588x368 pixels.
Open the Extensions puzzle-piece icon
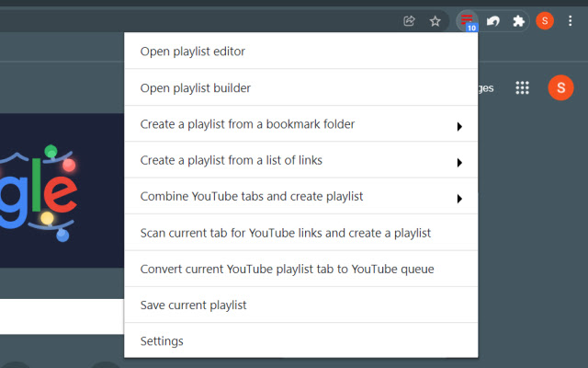point(518,20)
